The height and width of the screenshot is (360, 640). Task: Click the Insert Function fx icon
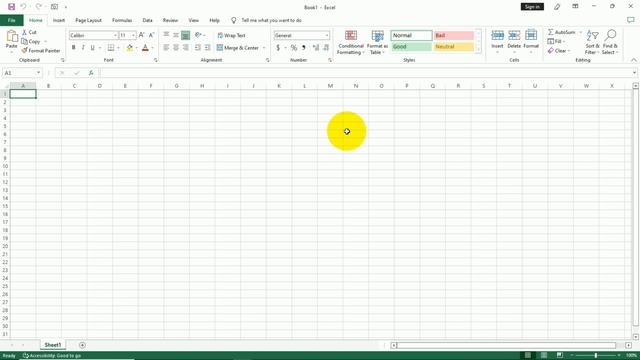click(91, 73)
